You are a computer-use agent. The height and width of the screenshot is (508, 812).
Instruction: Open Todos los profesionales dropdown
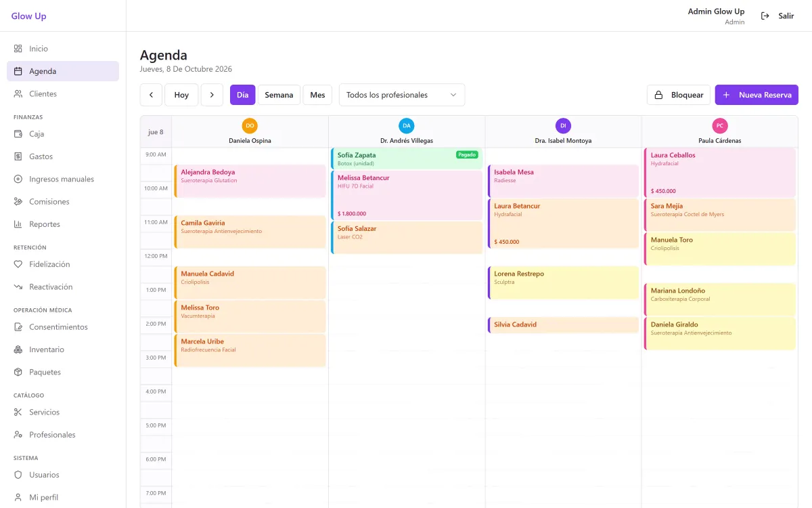(x=402, y=95)
